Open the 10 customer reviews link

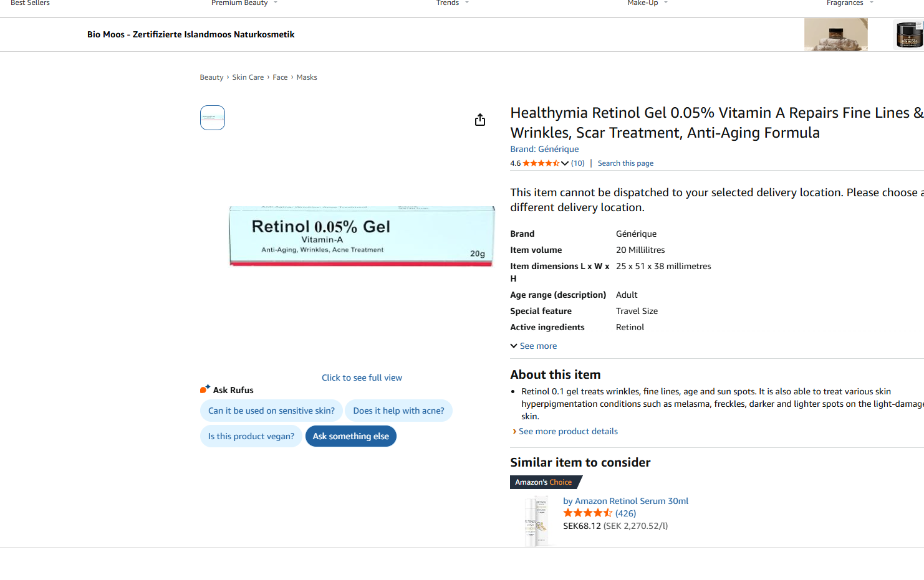578,163
